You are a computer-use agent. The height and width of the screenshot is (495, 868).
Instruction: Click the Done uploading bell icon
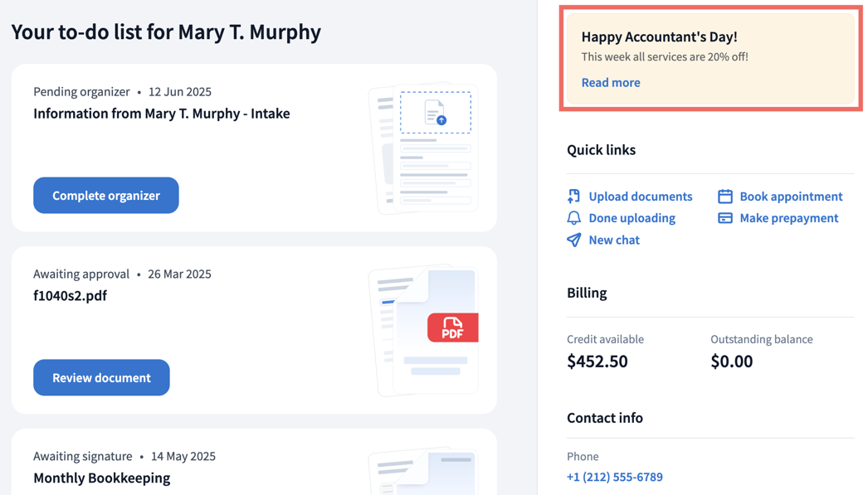click(x=573, y=218)
